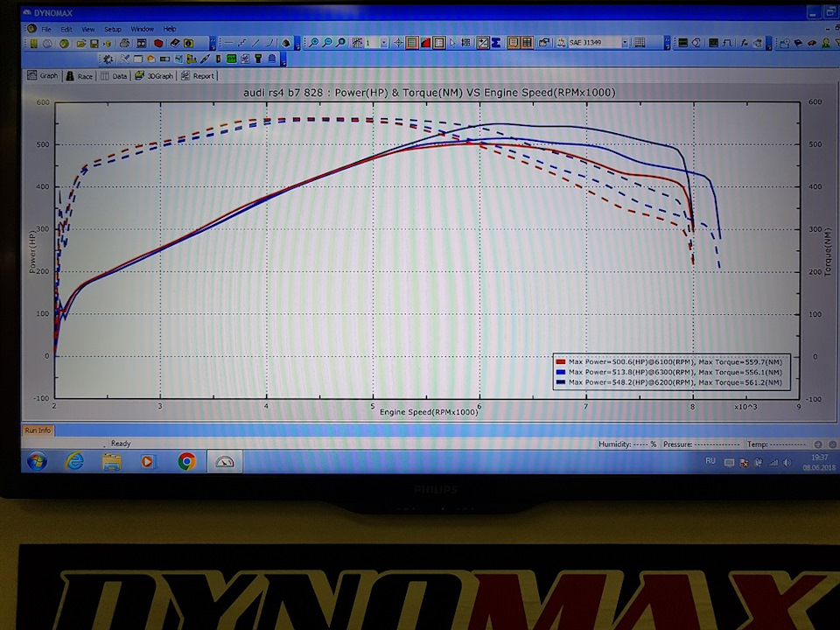This screenshot has height=630, width=840.
Task: Toggle the highlighted grid lines button
Action: 411,42
